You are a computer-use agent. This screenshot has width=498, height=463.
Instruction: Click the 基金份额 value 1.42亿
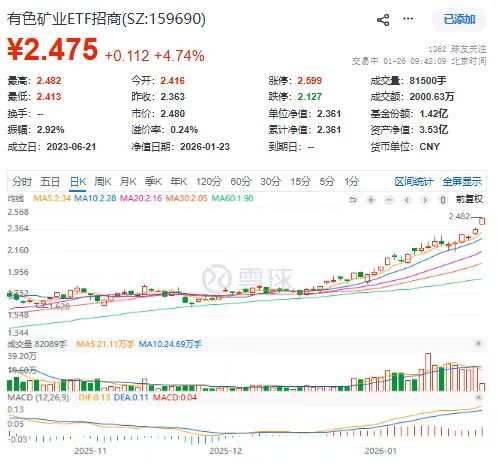(x=434, y=114)
